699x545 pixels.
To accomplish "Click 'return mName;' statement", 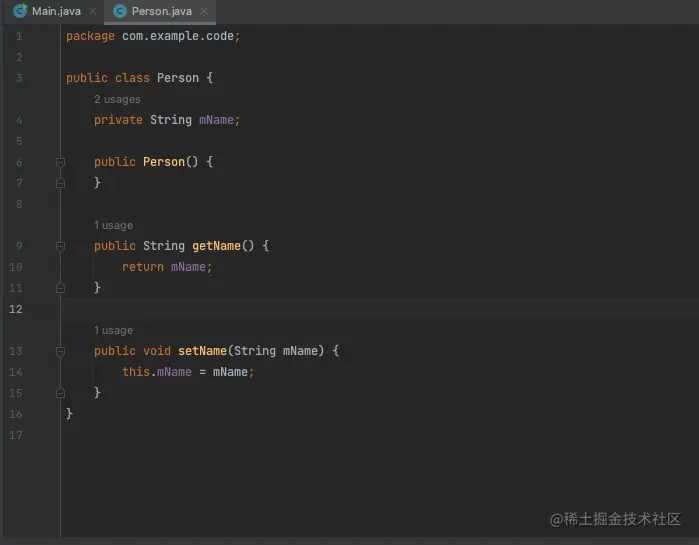I will tap(167, 267).
